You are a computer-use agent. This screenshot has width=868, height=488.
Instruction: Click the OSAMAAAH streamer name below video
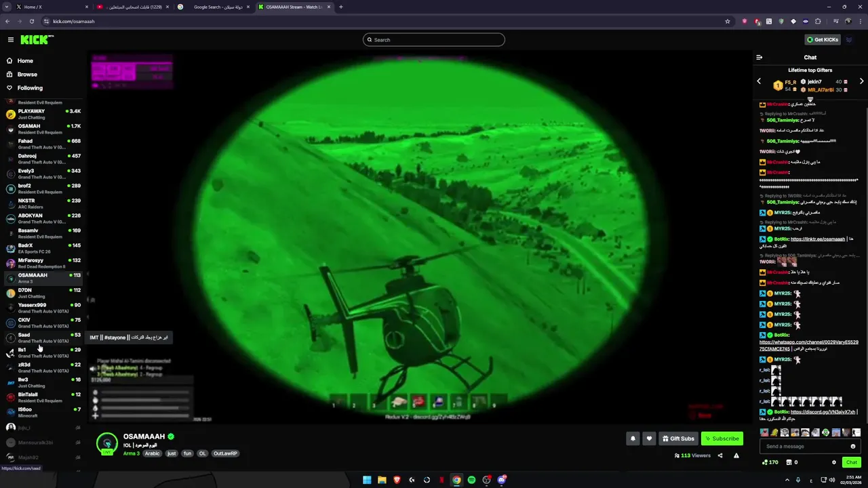(x=144, y=436)
